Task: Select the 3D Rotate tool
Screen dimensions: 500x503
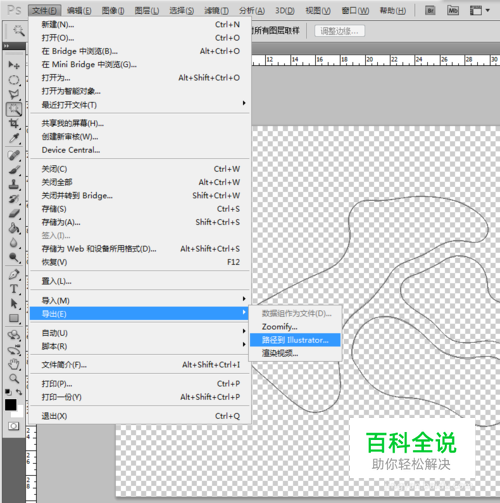Action: [x=14, y=335]
